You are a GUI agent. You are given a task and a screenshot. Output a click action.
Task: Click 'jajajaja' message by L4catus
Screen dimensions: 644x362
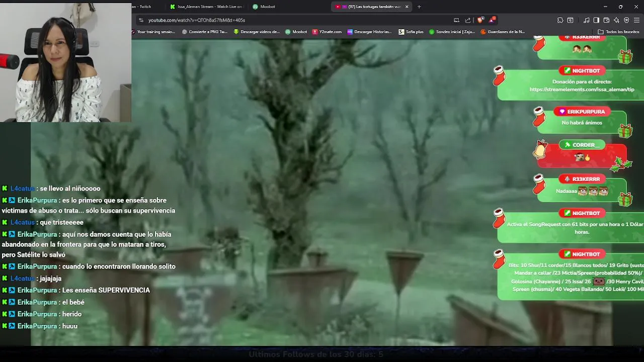pyautogui.click(x=50, y=279)
